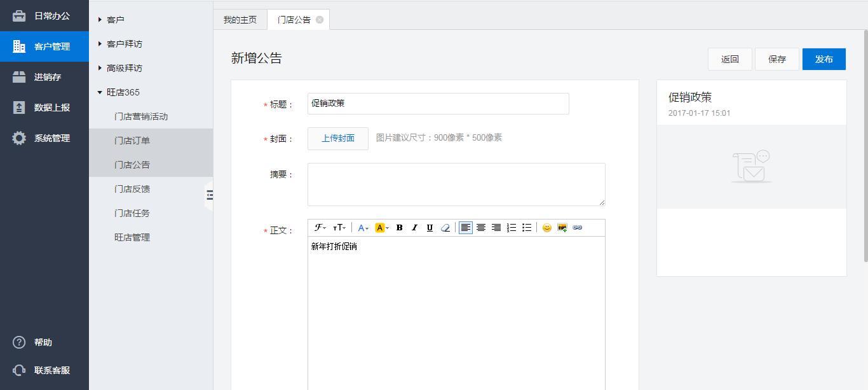
Task: Open the 进销存 sidebar menu
Action: [48, 77]
